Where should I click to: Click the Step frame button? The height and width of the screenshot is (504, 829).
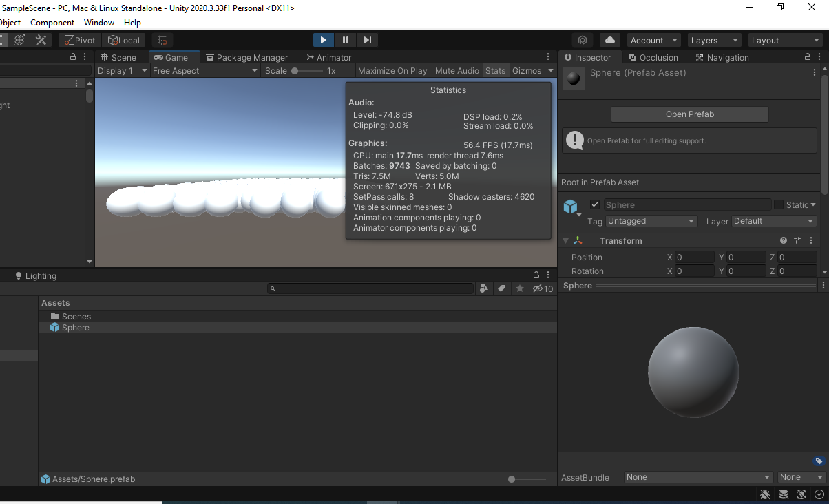click(x=368, y=41)
